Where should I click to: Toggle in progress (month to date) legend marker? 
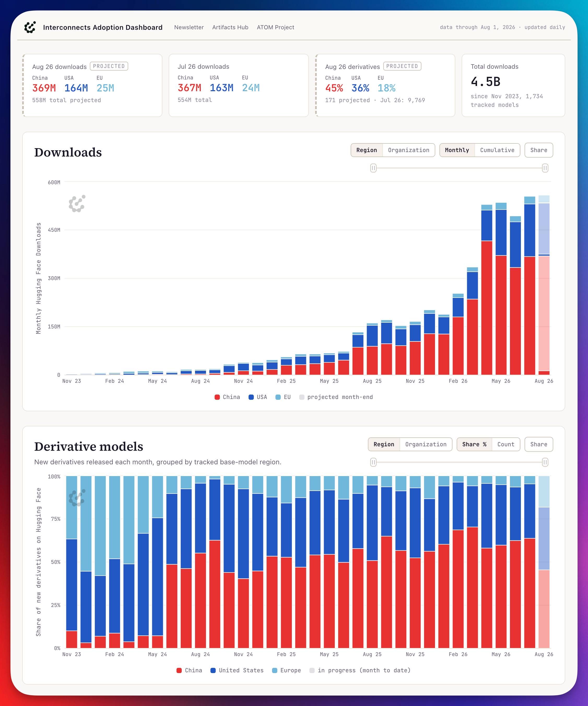point(312,670)
